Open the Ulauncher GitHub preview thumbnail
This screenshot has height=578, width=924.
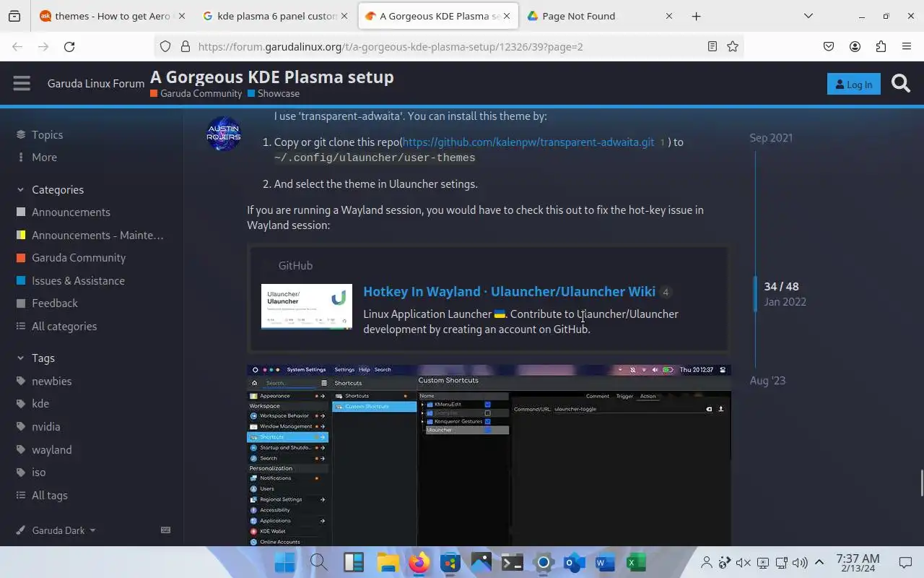[307, 306]
